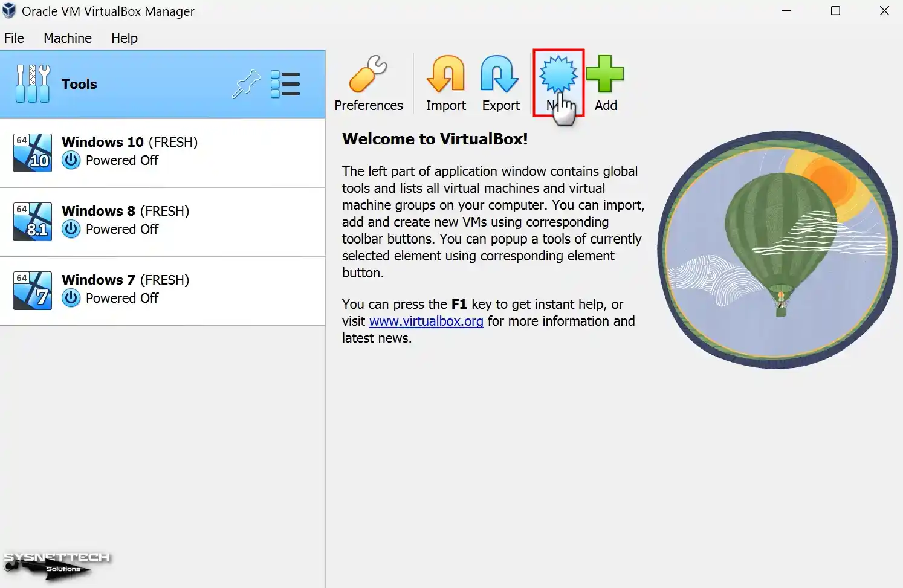Close the VirtualBox Manager window
Viewport: 903px width, 588px height.
[884, 11]
